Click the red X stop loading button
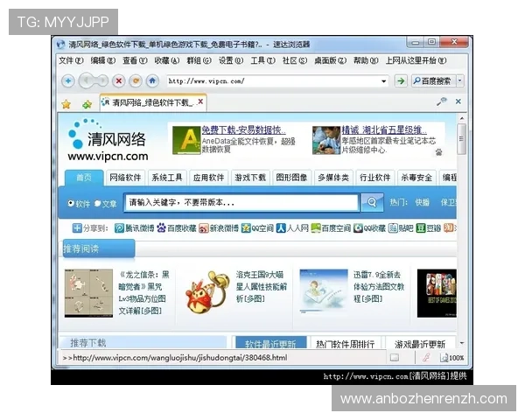 118,81
